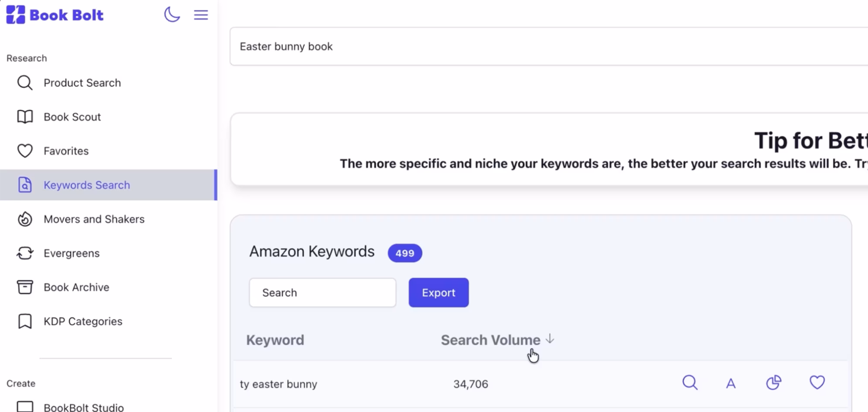Click the pie chart icon on the keyword row
This screenshot has height=412, width=868.
(774, 382)
